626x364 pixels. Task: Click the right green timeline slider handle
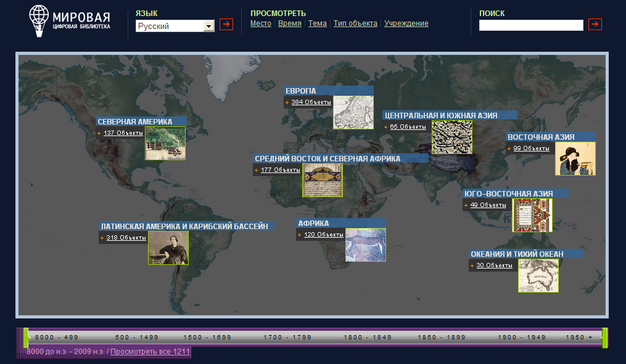point(604,338)
